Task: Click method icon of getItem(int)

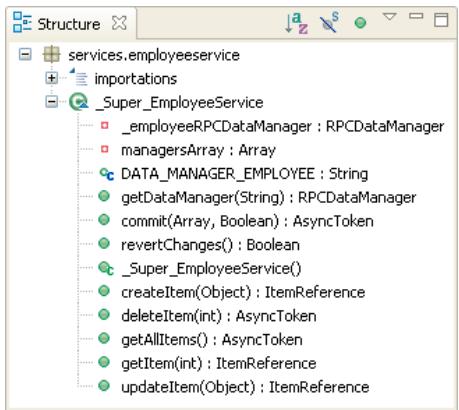Action: coord(104,362)
